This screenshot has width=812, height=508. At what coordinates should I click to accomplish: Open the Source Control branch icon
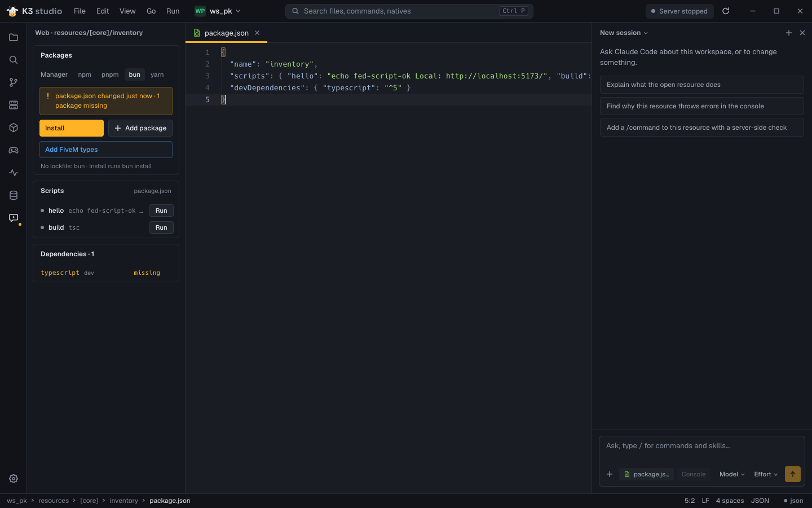(14, 82)
